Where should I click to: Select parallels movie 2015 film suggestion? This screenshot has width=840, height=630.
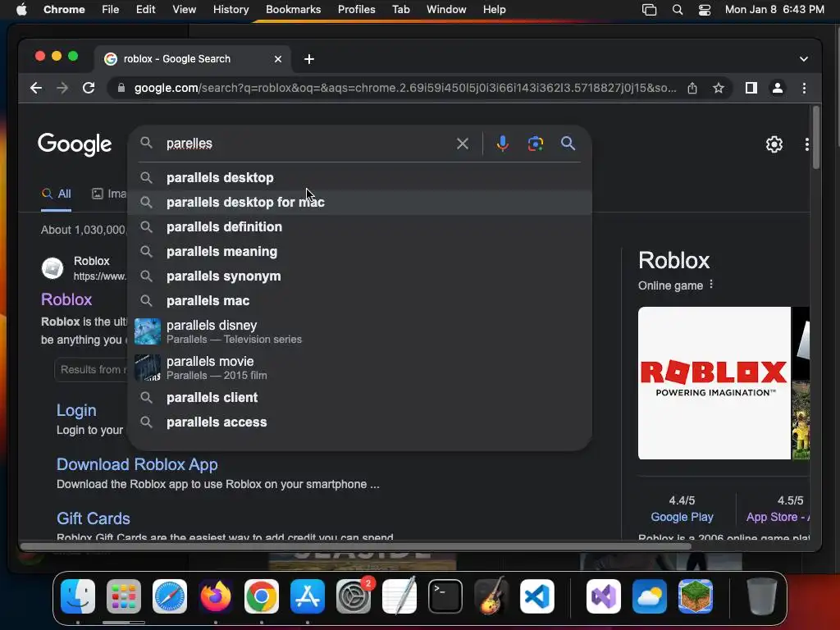point(359,367)
